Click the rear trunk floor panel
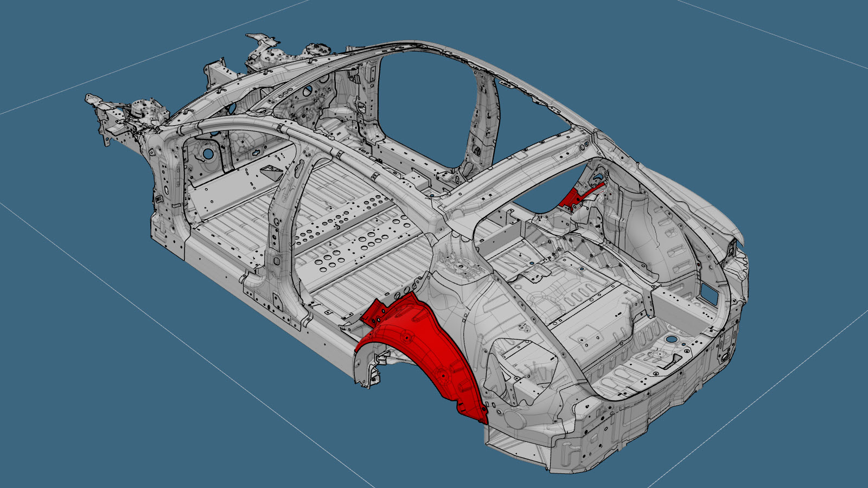Viewport: 868px width, 488px height. click(x=586, y=304)
